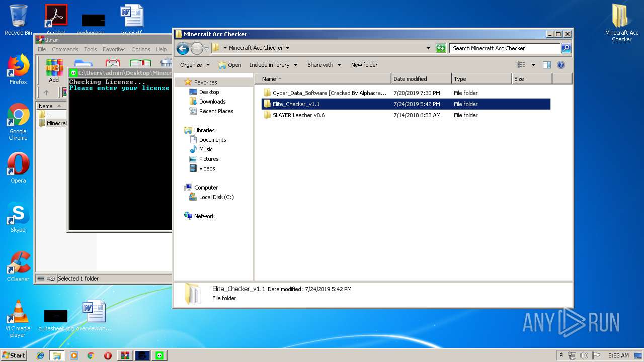Open the Tools menu in WinRAR
This screenshot has width=644, height=362.
[91, 49]
